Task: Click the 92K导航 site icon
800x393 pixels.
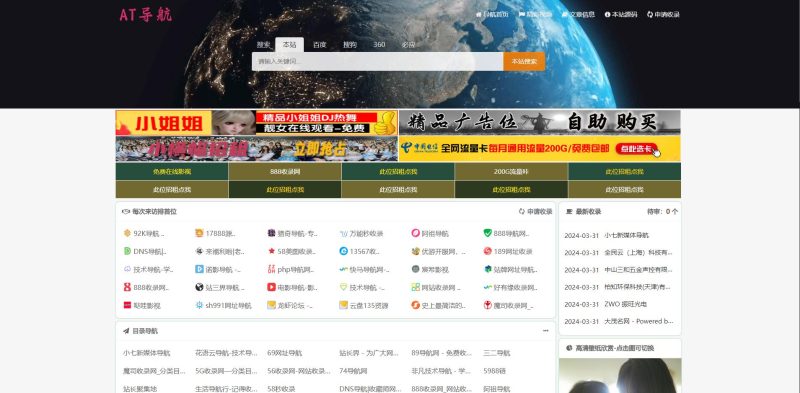Action: coord(127,233)
